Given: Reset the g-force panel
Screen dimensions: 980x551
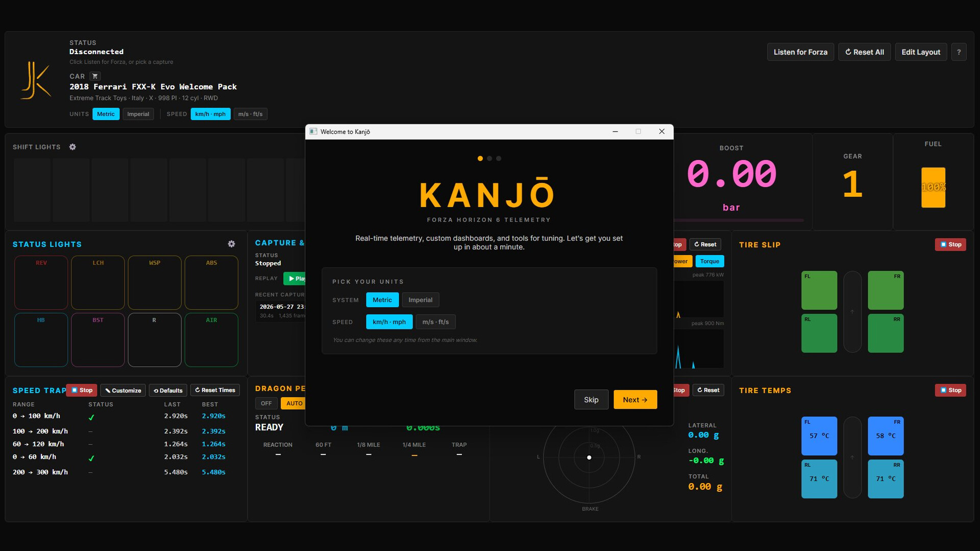Looking at the screenshot, I should pos(708,390).
